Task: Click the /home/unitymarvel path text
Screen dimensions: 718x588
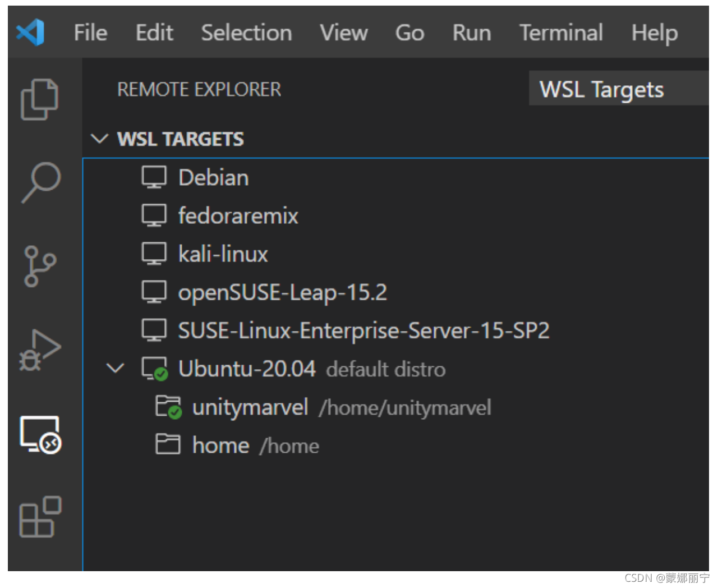Action: pyautogui.click(x=405, y=408)
